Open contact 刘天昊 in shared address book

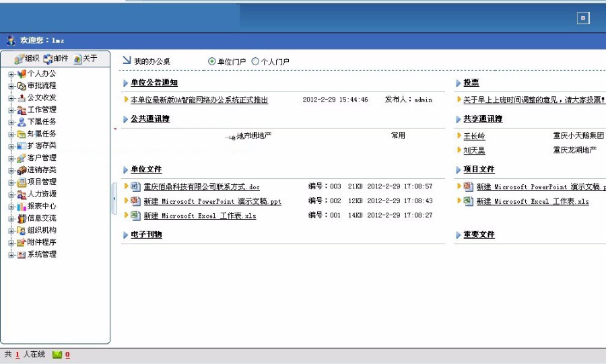coord(474,151)
